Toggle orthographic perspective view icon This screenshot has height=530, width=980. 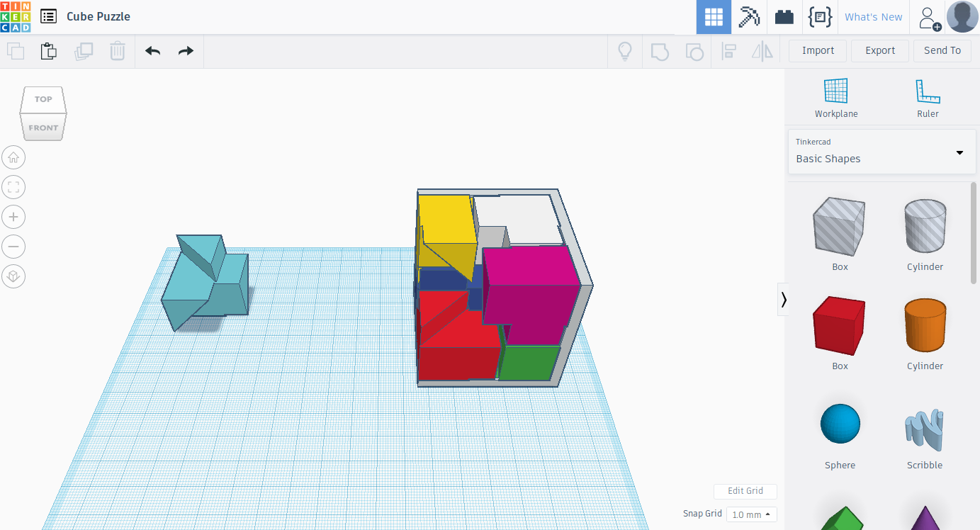tap(13, 276)
